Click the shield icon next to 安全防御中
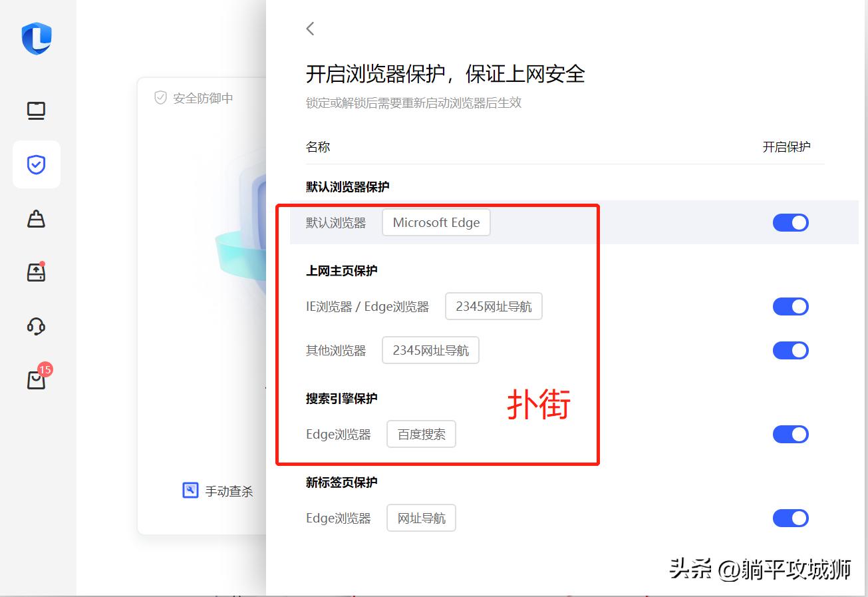The image size is (868, 597). 160,98
